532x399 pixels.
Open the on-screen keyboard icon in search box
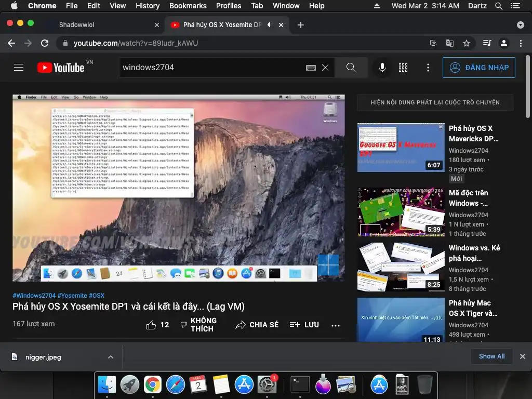point(311,68)
